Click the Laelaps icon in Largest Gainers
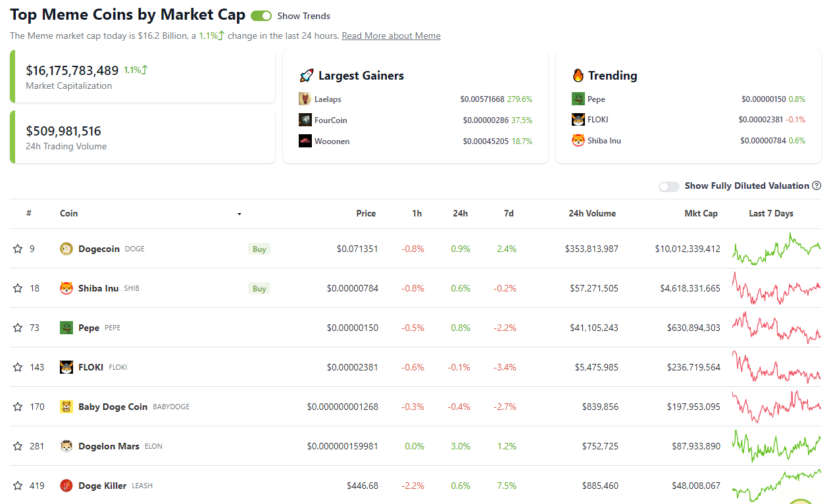The height and width of the screenshot is (504, 831). tap(305, 99)
